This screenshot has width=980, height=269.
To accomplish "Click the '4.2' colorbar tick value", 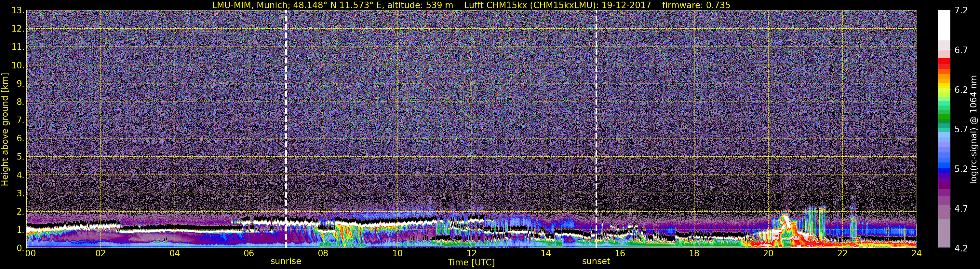I will [x=961, y=248].
